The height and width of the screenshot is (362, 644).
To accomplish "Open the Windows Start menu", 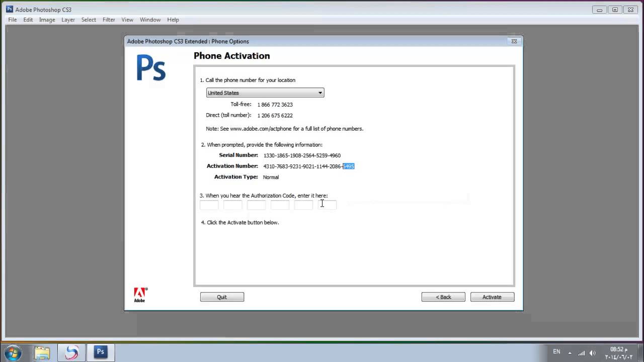I will [13, 352].
